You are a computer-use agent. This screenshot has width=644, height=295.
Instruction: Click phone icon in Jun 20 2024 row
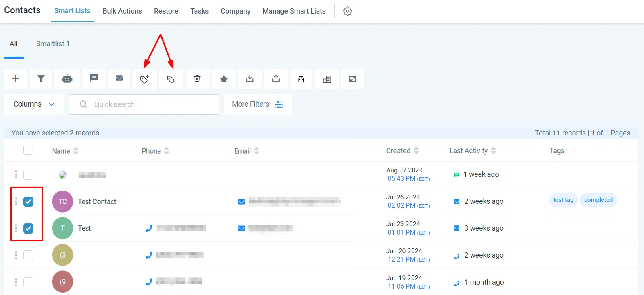(x=149, y=255)
